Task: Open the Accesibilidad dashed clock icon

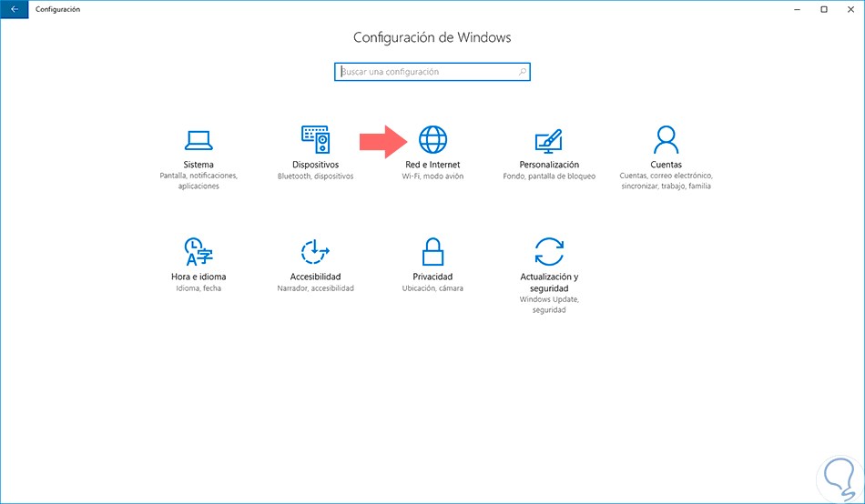Action: [x=316, y=252]
